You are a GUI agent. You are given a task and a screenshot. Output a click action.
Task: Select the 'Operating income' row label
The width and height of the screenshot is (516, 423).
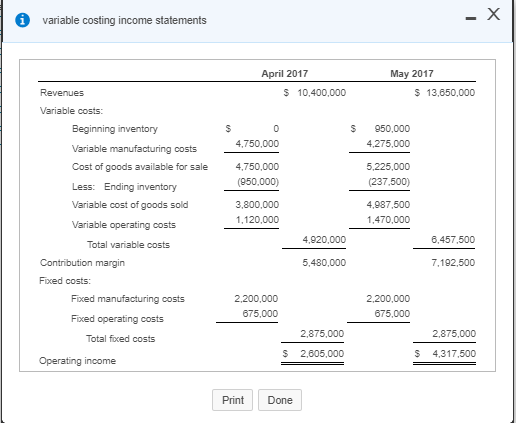point(78,361)
